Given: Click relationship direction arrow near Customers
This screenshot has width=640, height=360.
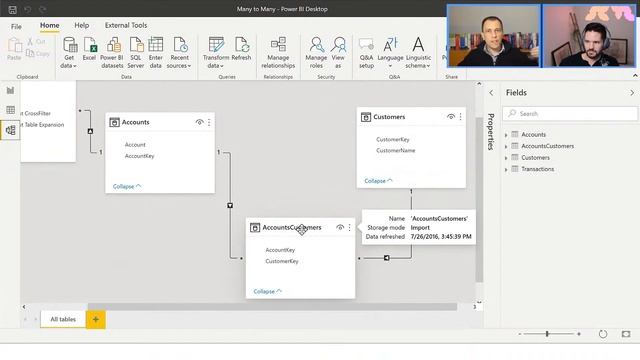Looking at the screenshot, I should point(387,258).
